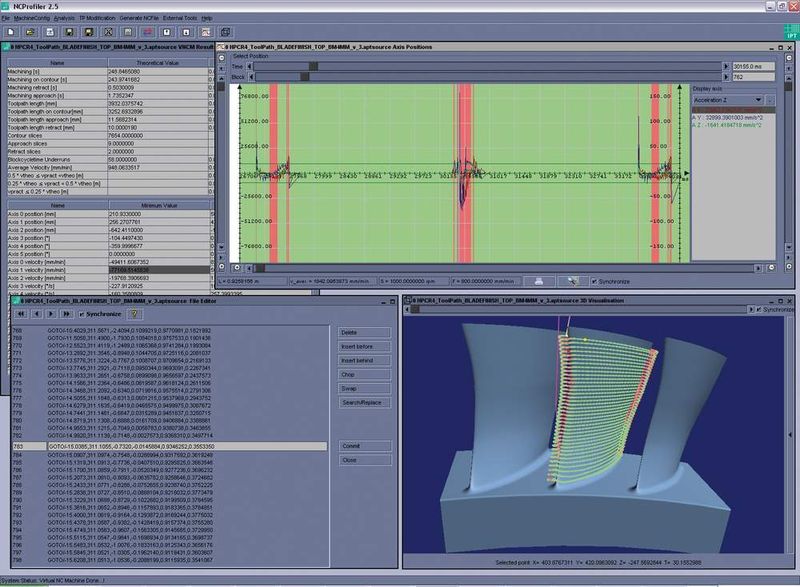Click the round zoom icon left of chart bottom scrollbar

(237, 267)
